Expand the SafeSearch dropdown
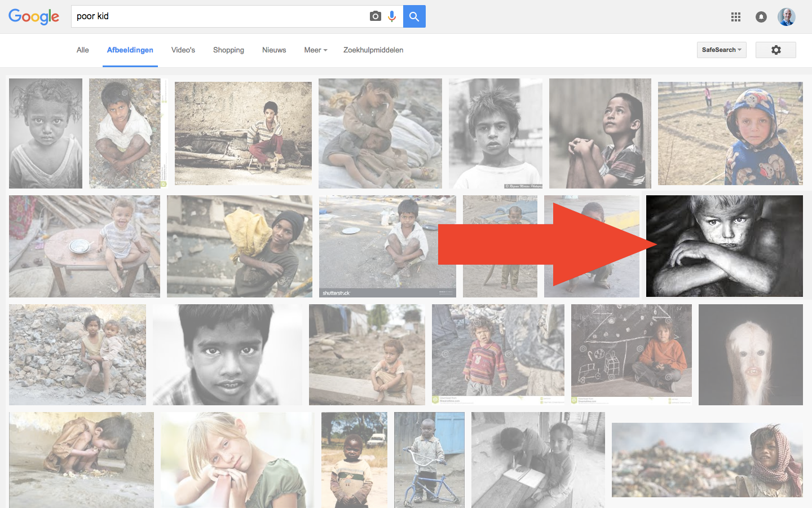Screen dimensions: 812x508 721,50
